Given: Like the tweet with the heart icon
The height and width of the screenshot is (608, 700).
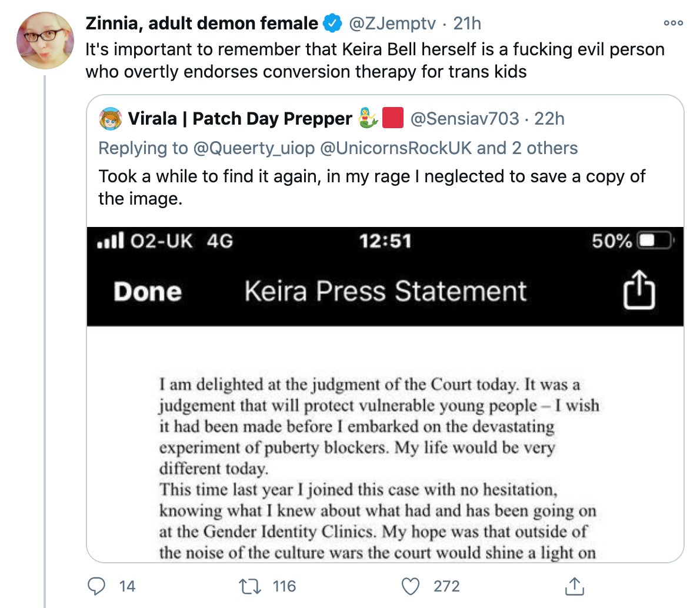Looking at the screenshot, I should [410, 586].
